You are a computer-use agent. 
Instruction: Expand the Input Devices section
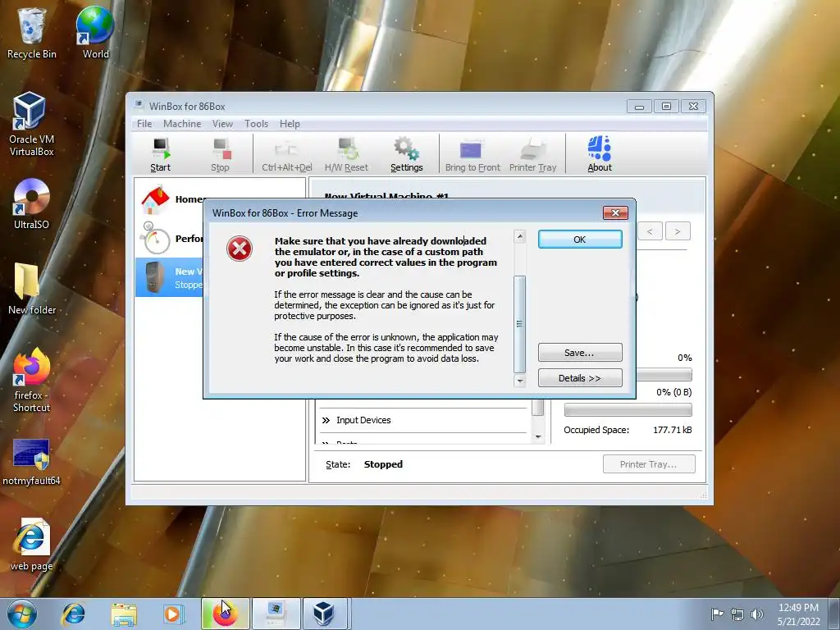(325, 421)
